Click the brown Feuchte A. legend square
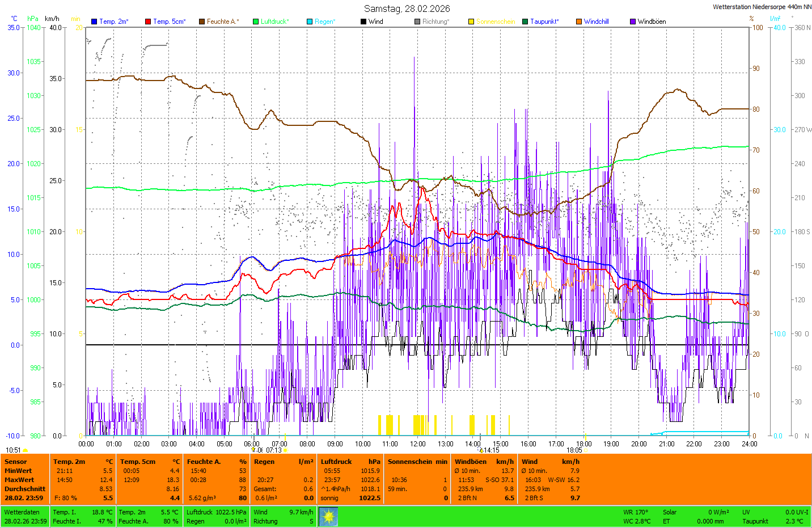 coord(202,22)
